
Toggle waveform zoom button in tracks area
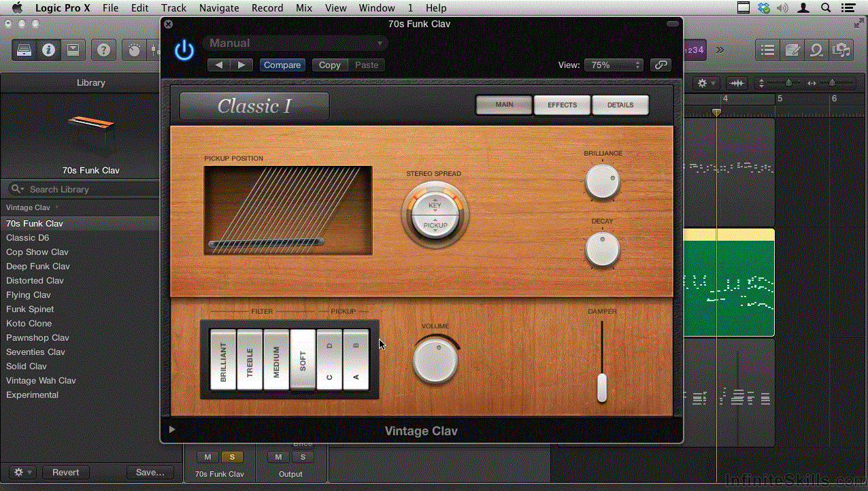[x=736, y=83]
